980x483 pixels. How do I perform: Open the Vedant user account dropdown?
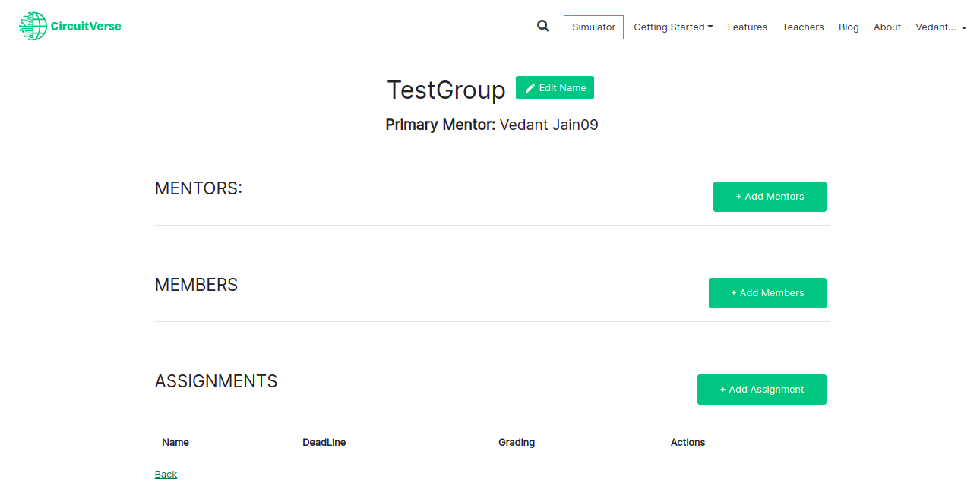point(940,27)
